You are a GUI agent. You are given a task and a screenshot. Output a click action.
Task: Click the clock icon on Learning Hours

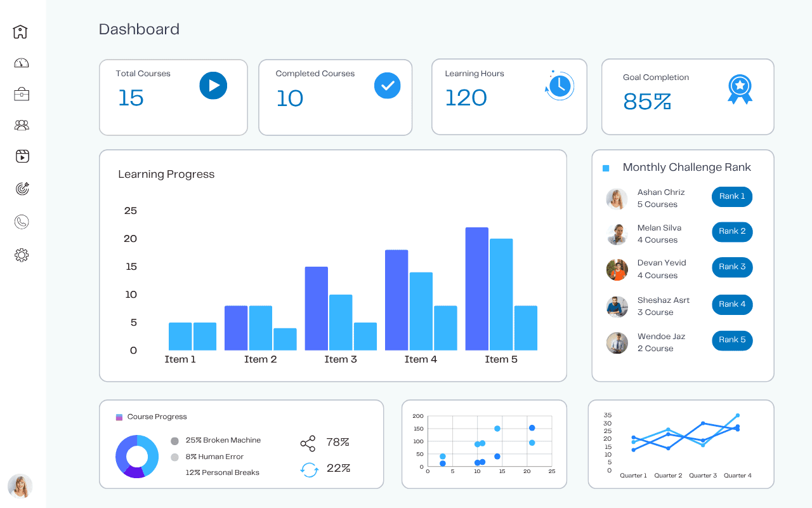point(560,86)
